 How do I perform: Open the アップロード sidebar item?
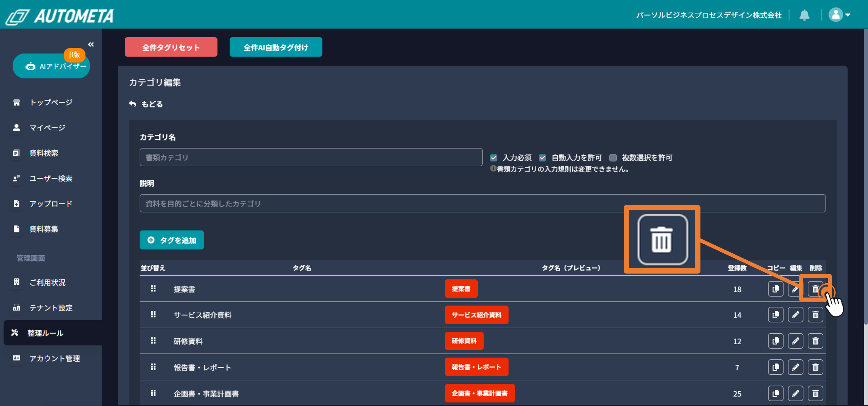tap(51, 204)
